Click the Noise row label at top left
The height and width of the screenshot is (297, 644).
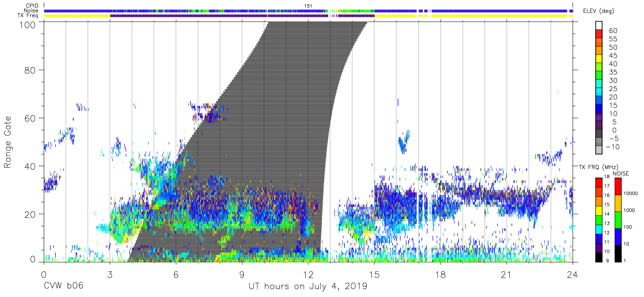(x=31, y=10)
